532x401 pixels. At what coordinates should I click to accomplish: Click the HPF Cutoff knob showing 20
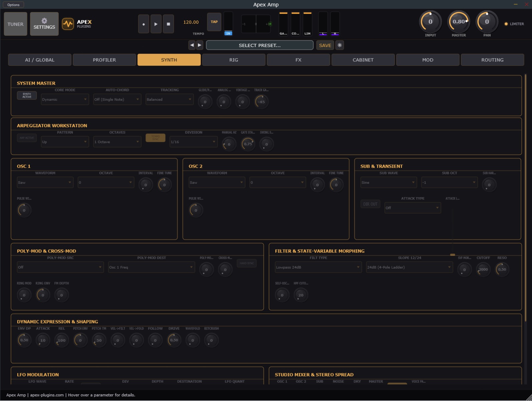(301, 295)
